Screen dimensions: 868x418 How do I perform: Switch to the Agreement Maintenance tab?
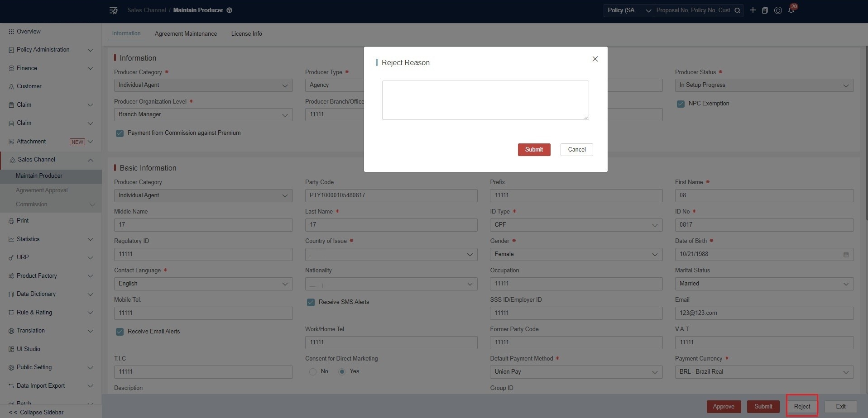point(186,33)
